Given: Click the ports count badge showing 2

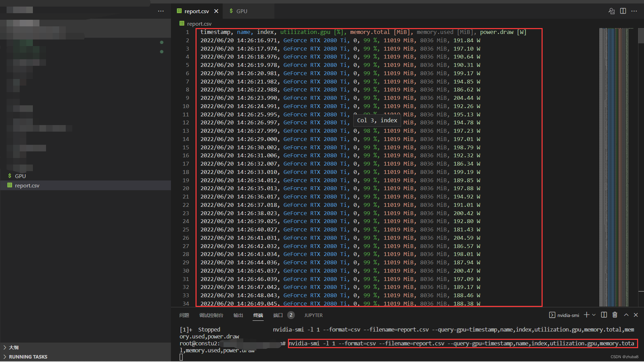Looking at the screenshot, I should pos(291,315).
